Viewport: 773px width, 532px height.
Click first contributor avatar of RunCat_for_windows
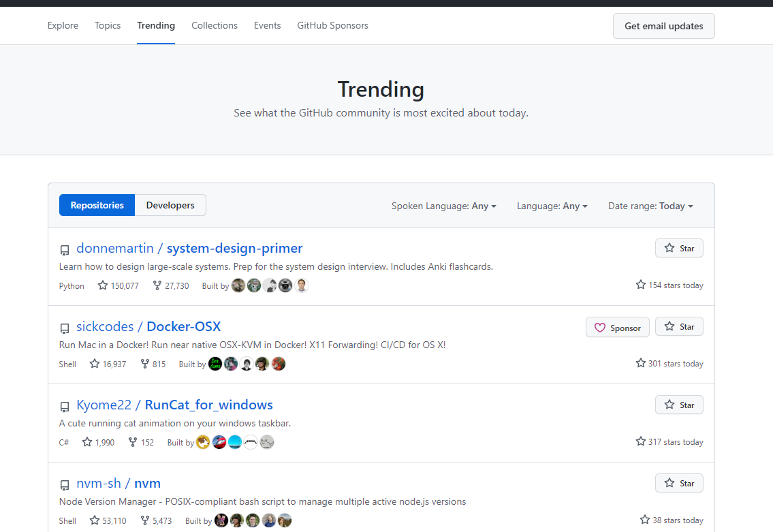[203, 442]
